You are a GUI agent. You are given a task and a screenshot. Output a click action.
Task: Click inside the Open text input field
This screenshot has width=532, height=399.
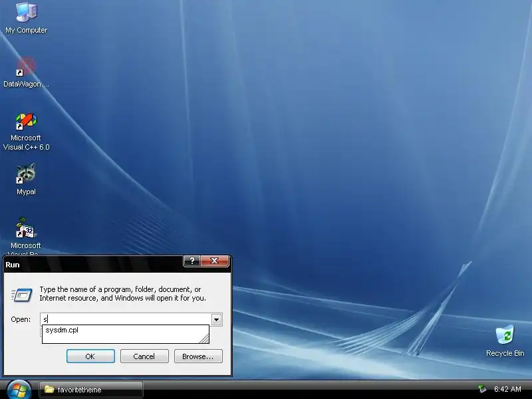point(126,319)
